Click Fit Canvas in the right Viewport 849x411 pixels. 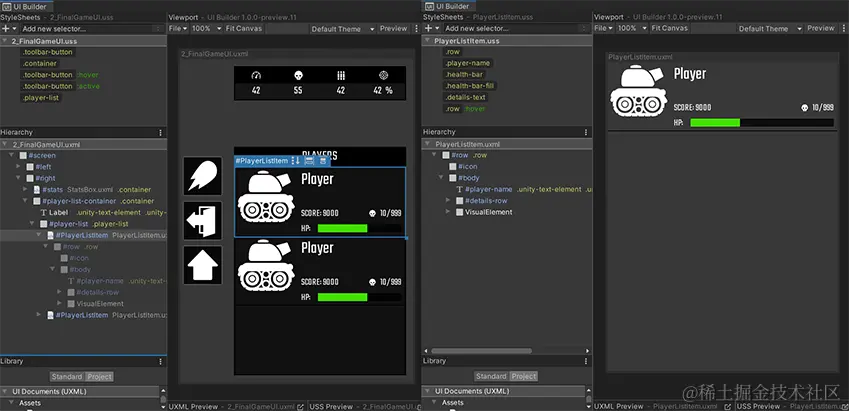pos(670,28)
